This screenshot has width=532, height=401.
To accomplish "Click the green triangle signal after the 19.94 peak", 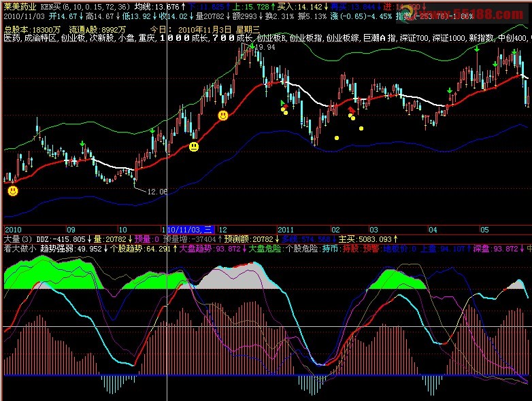I will tap(283, 103).
